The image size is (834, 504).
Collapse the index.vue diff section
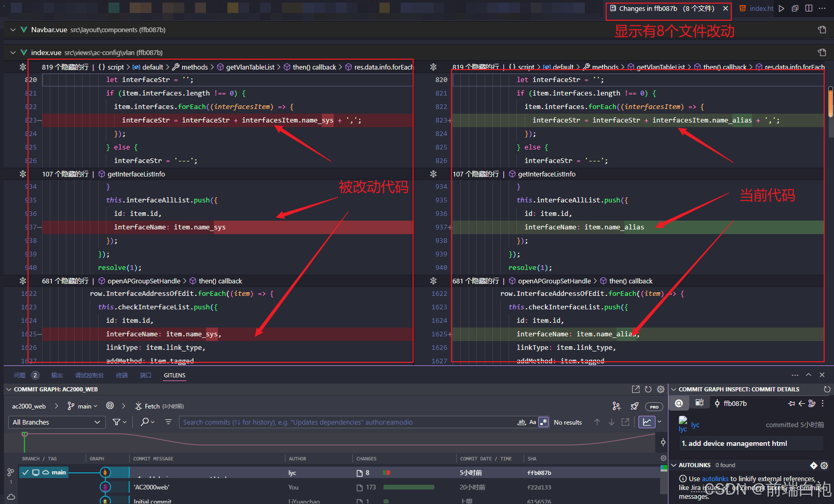(x=13, y=52)
